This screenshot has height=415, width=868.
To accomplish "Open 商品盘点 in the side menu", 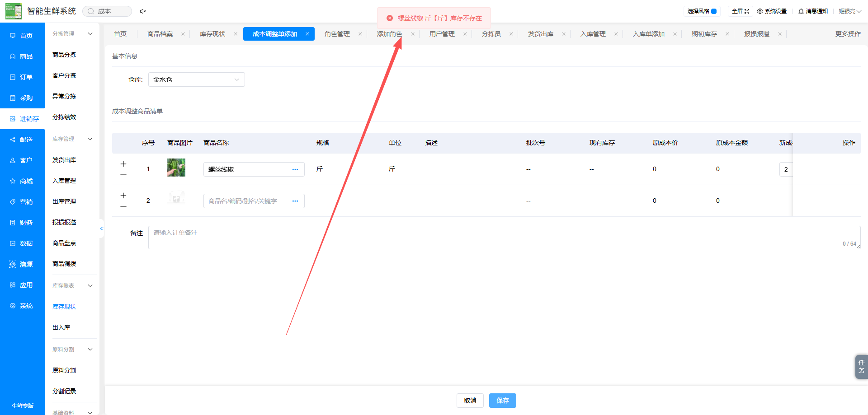I will [x=64, y=243].
